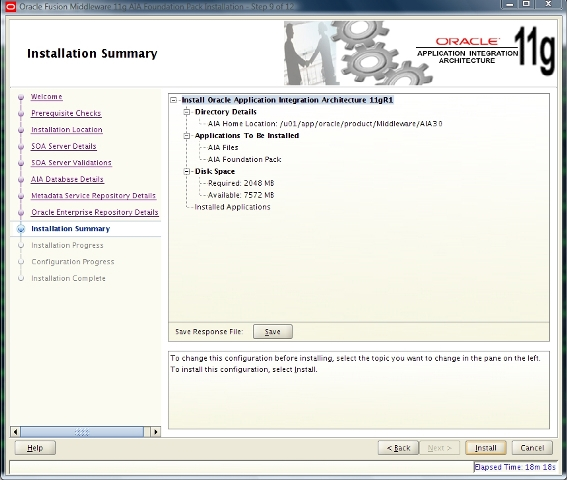Viewport: 567px width, 480px height.
Task: Click the Installation Progress step text
Action: [67, 245]
